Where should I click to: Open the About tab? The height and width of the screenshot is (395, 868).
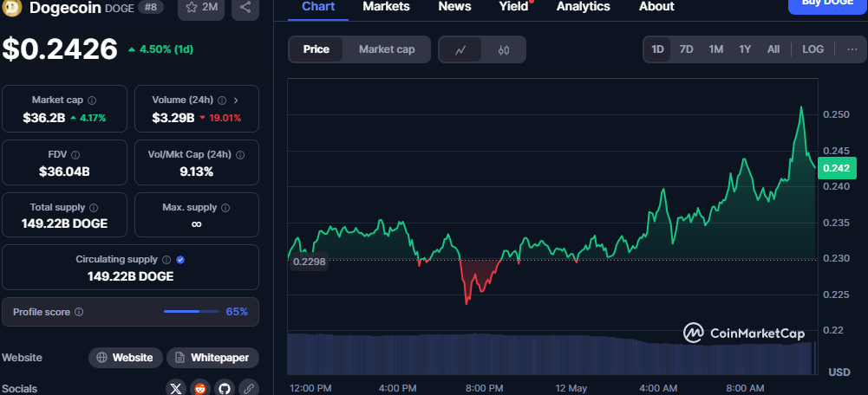(x=656, y=7)
